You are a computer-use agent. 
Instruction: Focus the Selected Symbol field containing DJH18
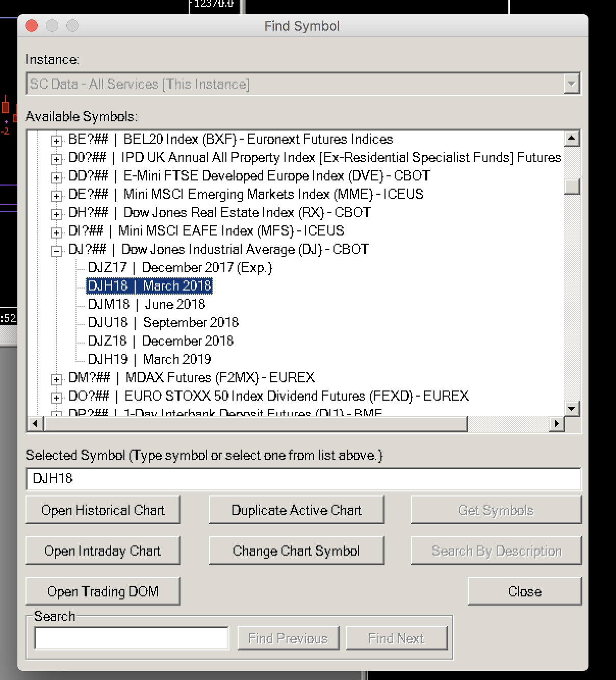[x=303, y=479]
